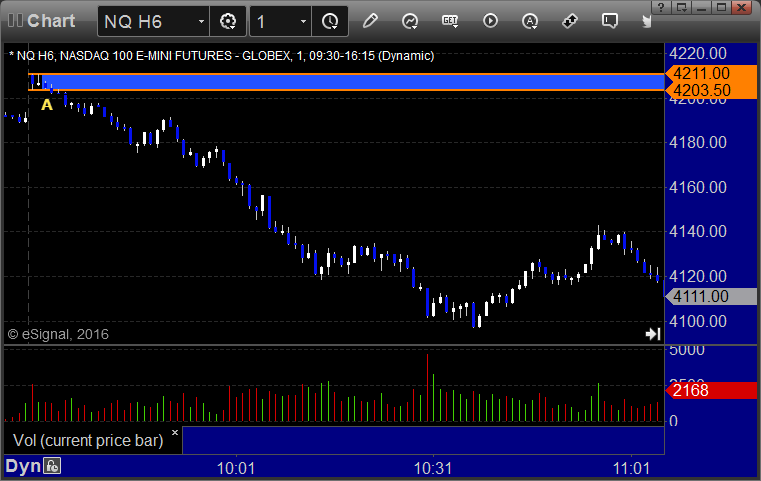Expand the NQ H6 symbol dropdown arrow
Viewport: 761px width, 481px height.
pos(201,21)
